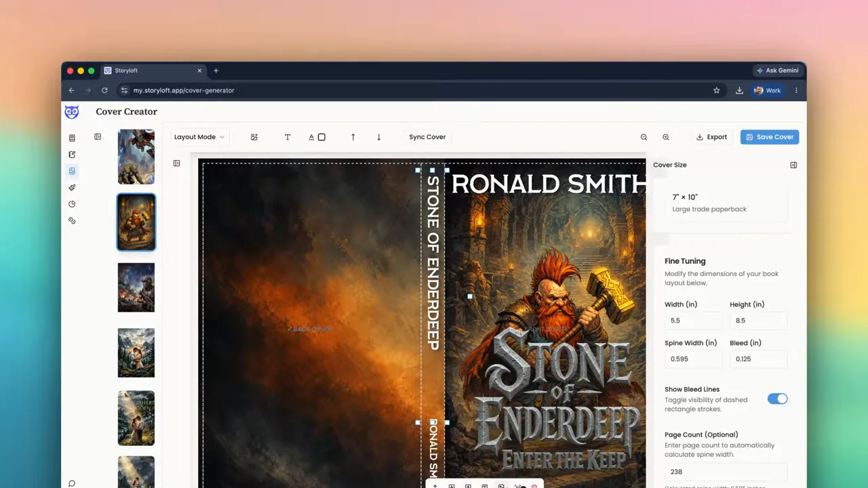Click the ENTER THE KEEP subtitle on cover
Image resolution: width=868 pixels, height=488 pixels.
(x=564, y=460)
